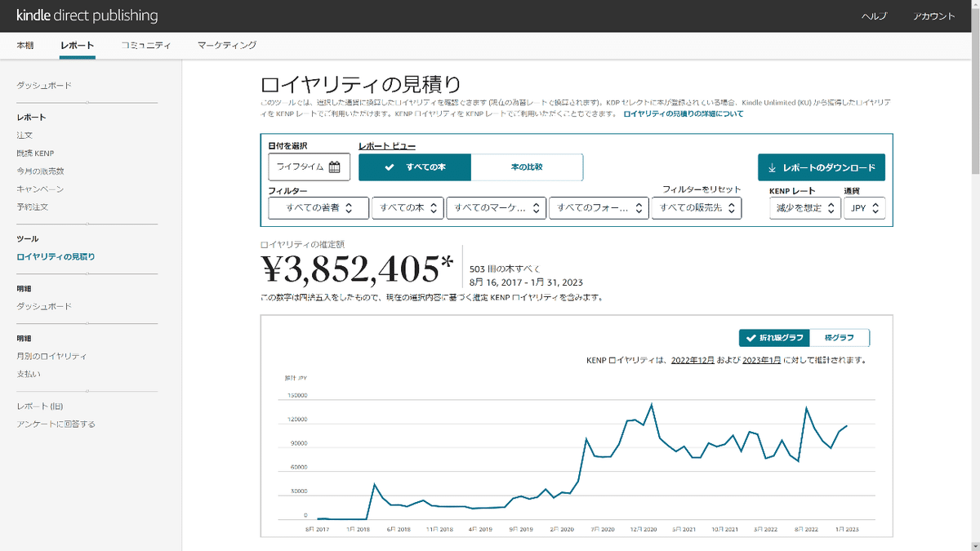980x551 pixels.
Task: Select the レポート tab
Action: pos(77,46)
